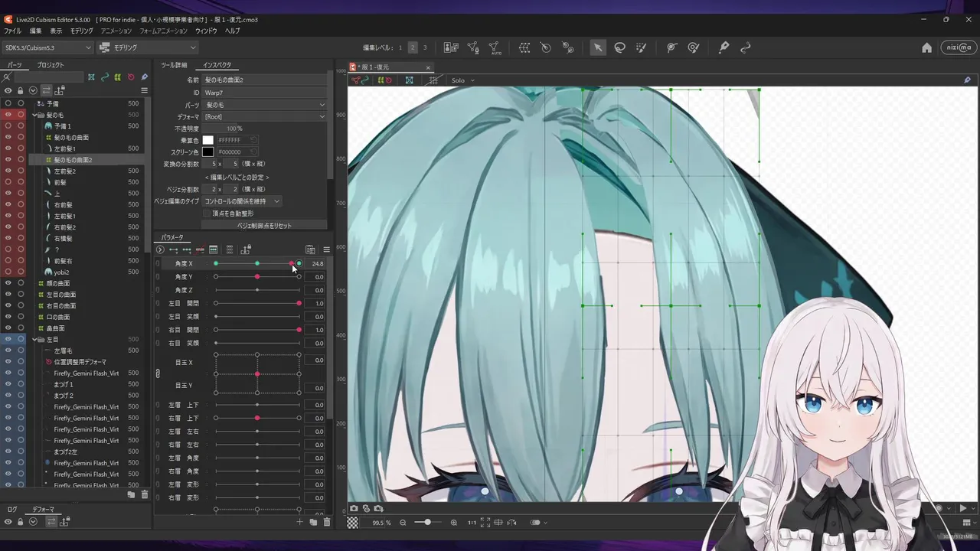Image resolution: width=980 pixels, height=551 pixels.
Task: Select the glue tool icon
Action: tap(724, 47)
